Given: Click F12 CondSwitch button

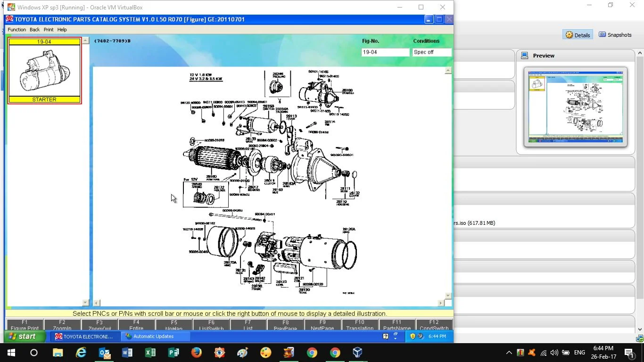Looking at the screenshot, I should click(434, 325).
